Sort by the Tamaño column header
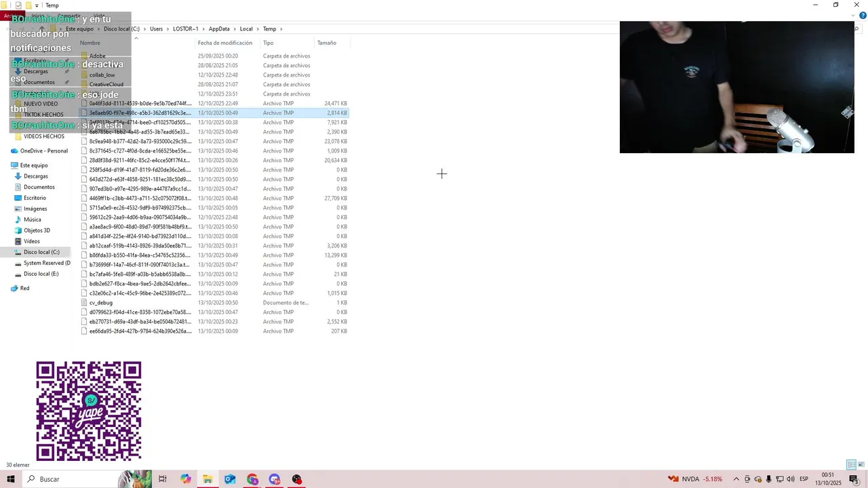The height and width of the screenshot is (488, 868). 327,43
